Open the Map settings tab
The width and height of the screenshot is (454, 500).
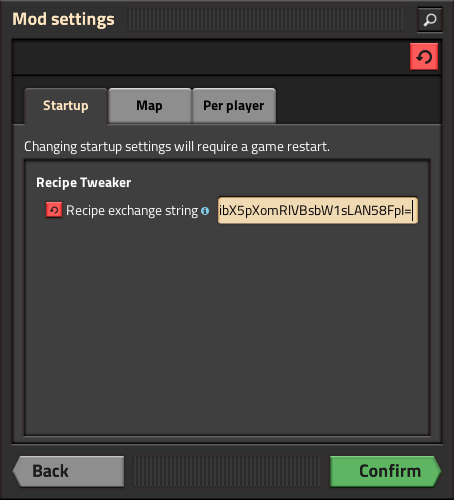click(x=150, y=106)
